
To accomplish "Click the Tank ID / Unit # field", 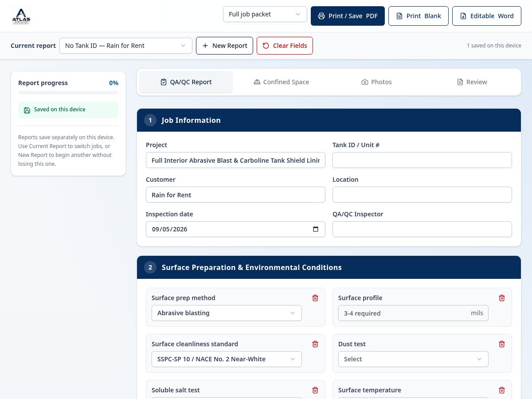I will coord(422,160).
